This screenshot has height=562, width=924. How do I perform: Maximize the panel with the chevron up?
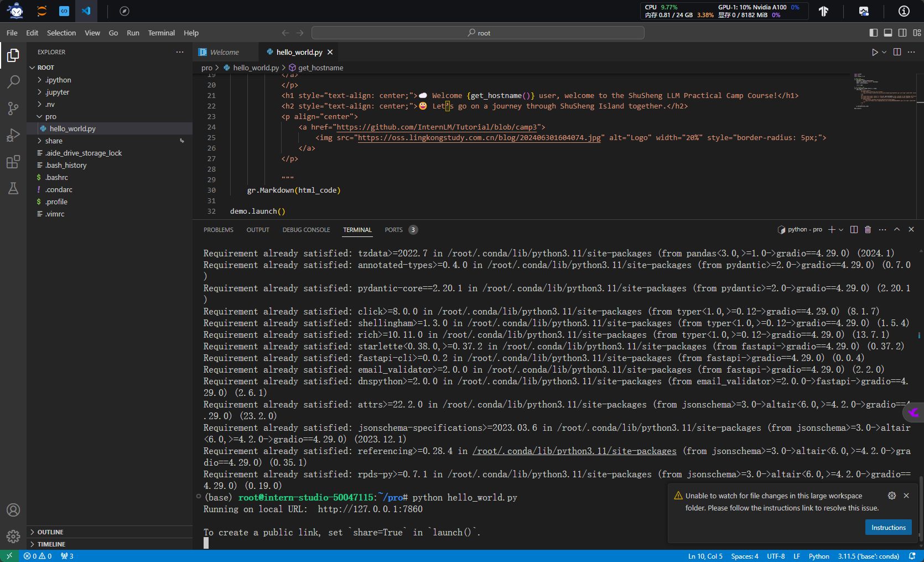897,229
